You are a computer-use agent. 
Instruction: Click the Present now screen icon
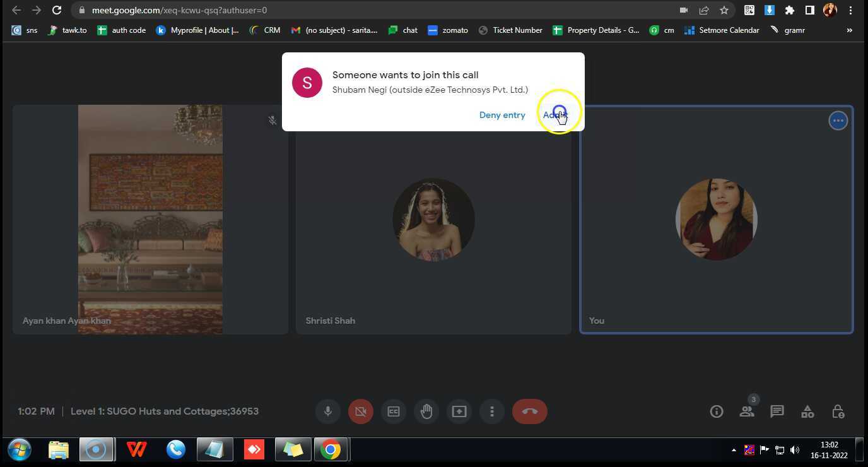[459, 411]
